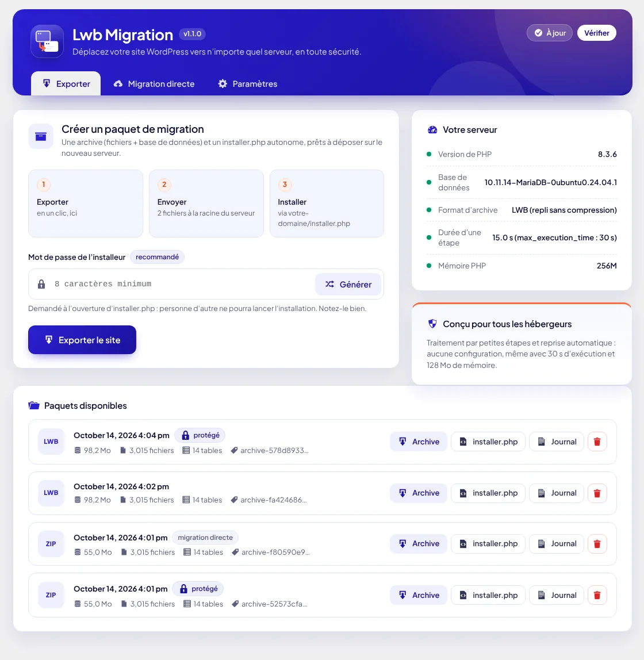Download Archive for the migration directe package

point(419,543)
